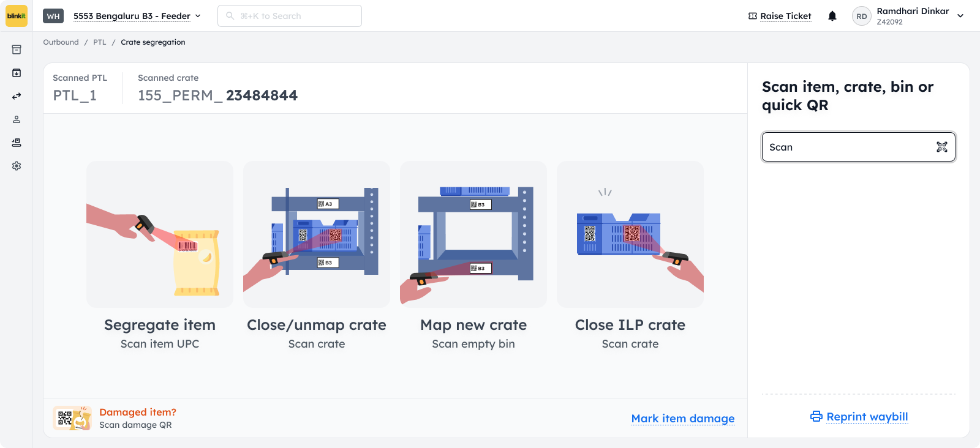Click Mark item damage link
Viewport: 980px width, 448px height.
click(x=683, y=419)
